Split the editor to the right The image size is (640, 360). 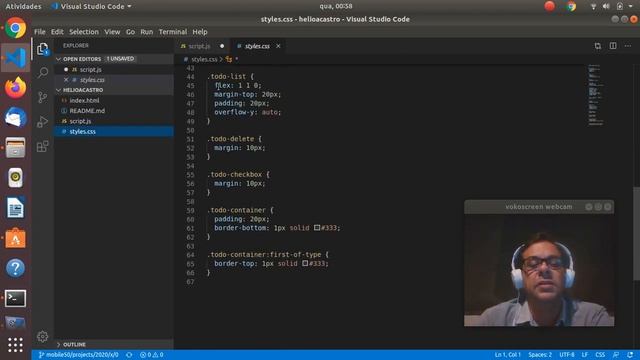[613, 46]
